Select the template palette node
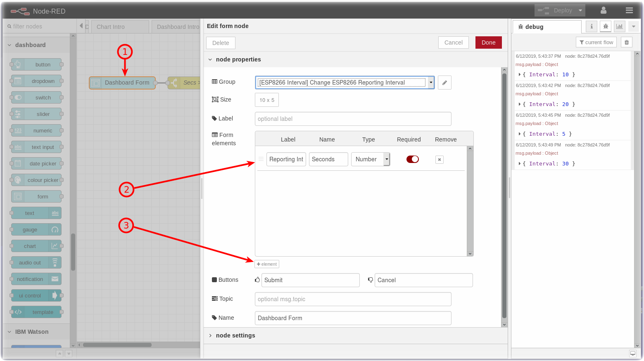 point(36,312)
